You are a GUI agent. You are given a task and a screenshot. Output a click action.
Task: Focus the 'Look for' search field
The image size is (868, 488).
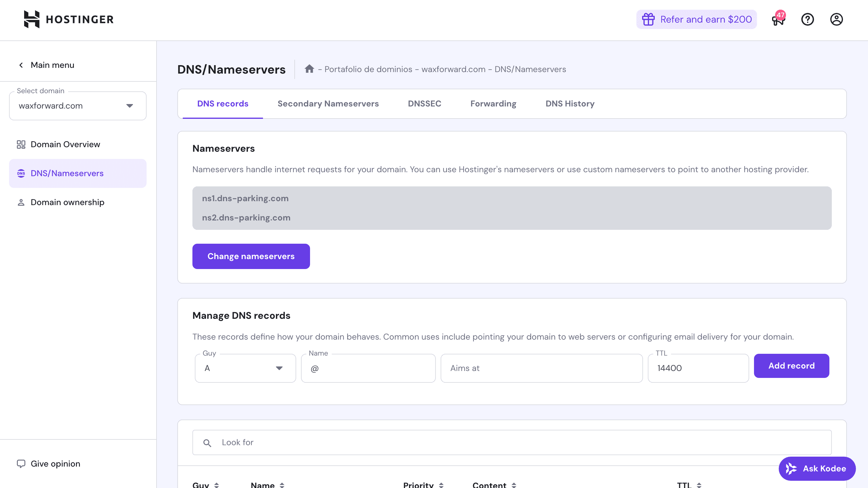[x=512, y=442]
